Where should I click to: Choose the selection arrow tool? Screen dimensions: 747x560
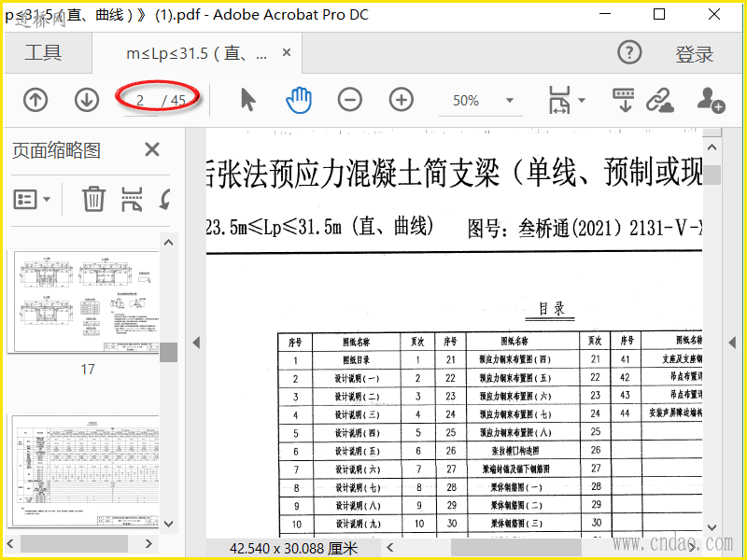pyautogui.click(x=247, y=100)
